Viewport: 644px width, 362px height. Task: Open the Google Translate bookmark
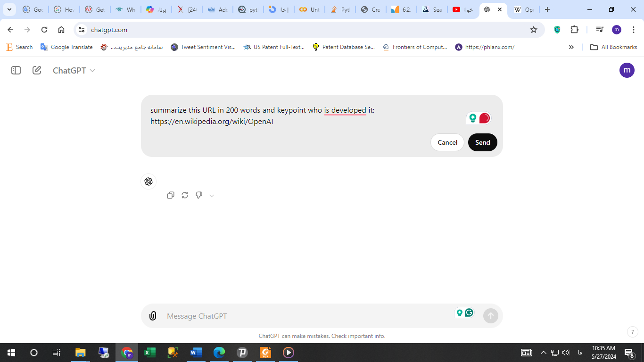click(66, 47)
